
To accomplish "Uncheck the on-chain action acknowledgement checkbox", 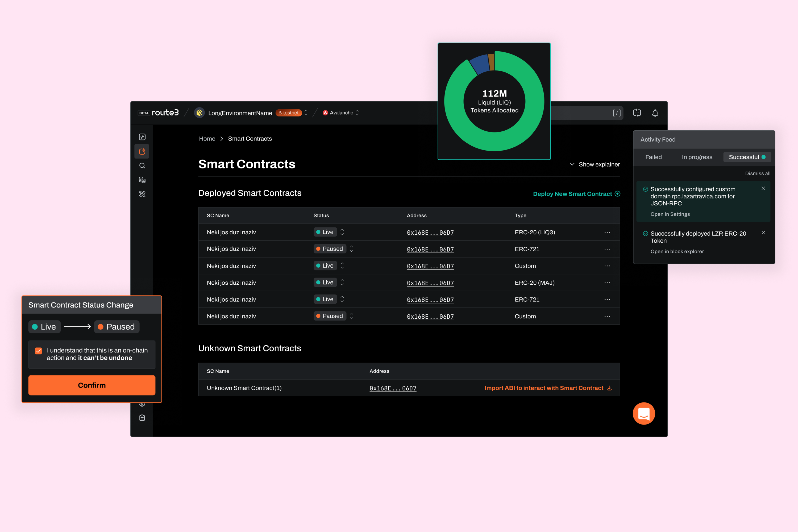I will [x=39, y=351].
